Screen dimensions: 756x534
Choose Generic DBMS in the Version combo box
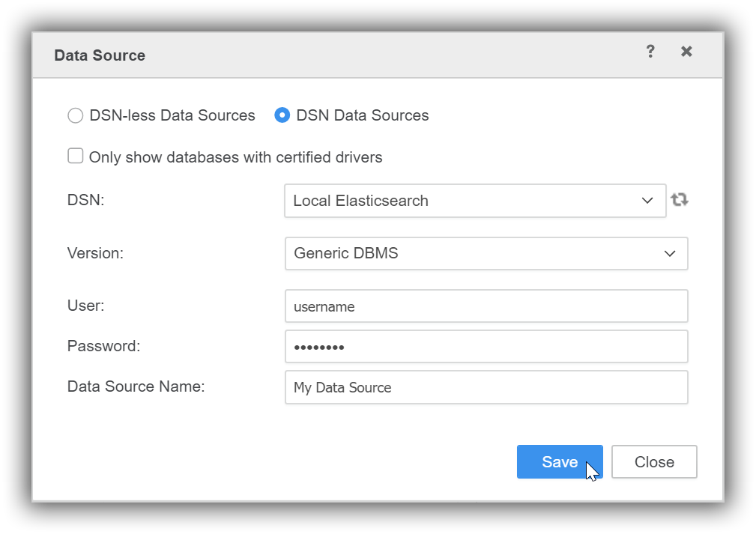point(486,253)
